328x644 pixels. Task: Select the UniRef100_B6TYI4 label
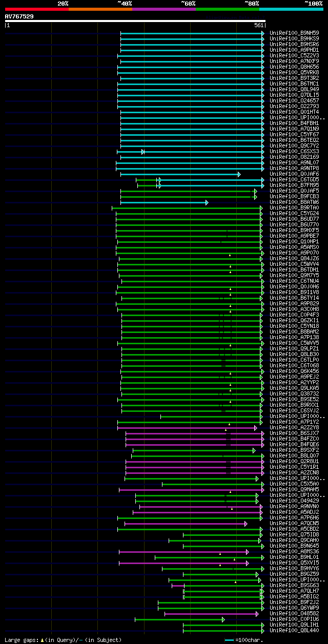(294, 298)
